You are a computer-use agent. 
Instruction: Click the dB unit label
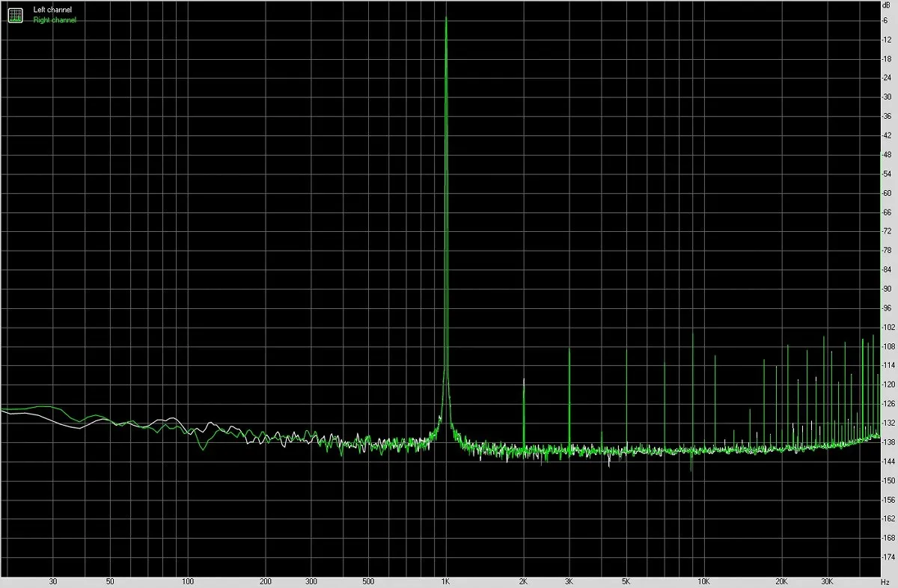(x=886, y=6)
